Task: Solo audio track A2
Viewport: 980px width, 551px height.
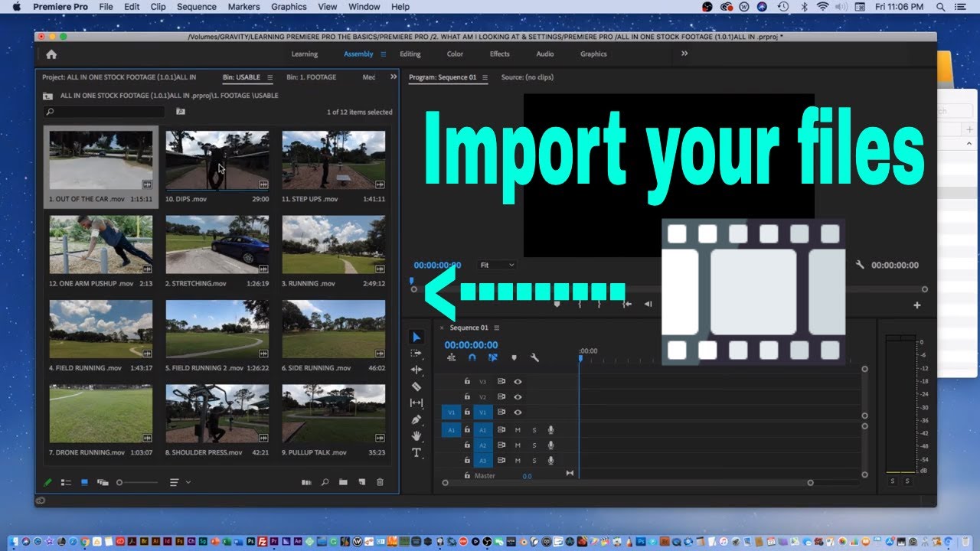Action: click(x=534, y=445)
